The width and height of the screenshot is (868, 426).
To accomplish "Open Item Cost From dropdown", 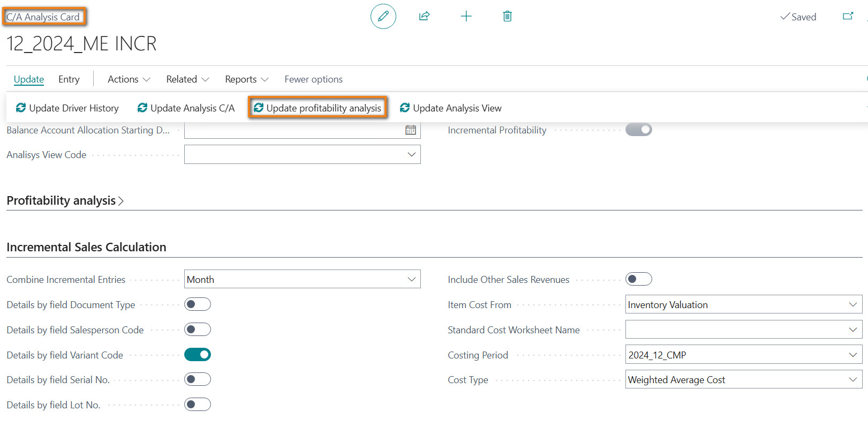I will pyautogui.click(x=852, y=304).
